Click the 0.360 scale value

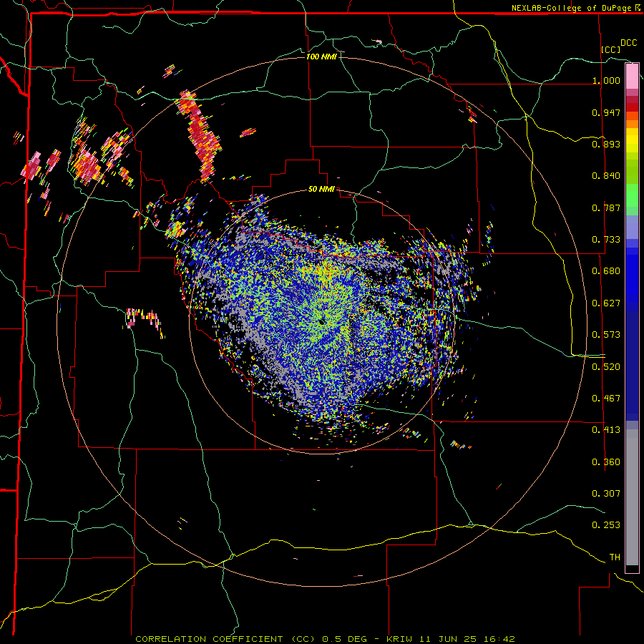click(x=606, y=462)
